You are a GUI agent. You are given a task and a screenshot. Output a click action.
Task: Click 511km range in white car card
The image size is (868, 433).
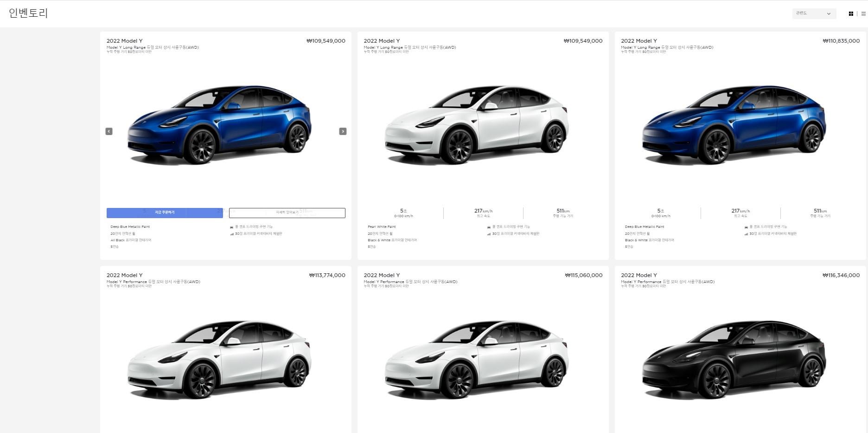[563, 213]
